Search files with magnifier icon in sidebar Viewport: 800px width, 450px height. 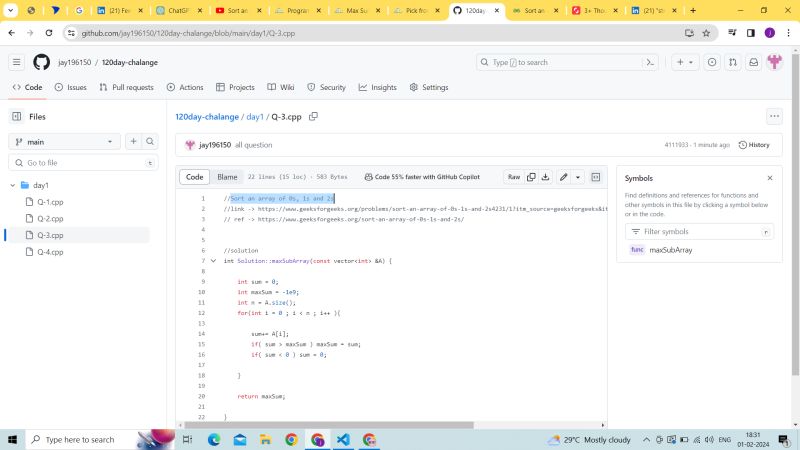[x=150, y=141]
